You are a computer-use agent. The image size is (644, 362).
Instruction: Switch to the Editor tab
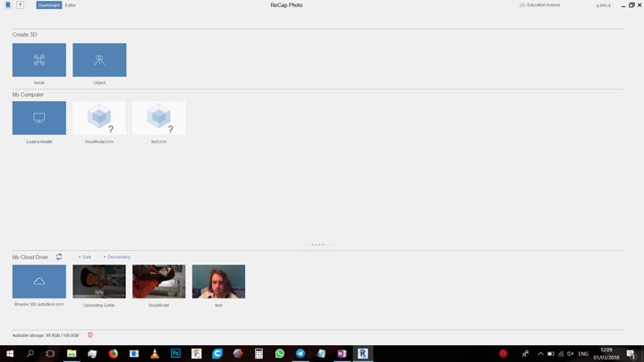(71, 5)
